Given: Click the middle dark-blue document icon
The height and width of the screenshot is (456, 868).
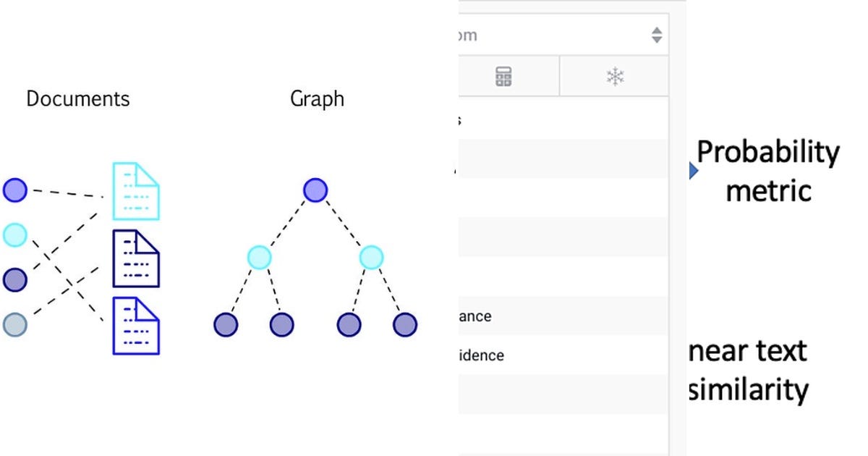Looking at the screenshot, I should (136, 257).
